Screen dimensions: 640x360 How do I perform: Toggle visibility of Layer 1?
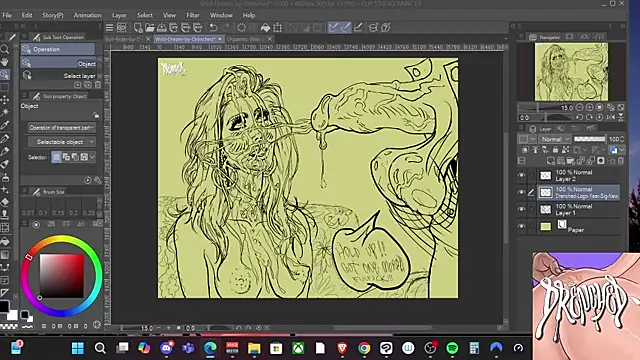[522, 209]
